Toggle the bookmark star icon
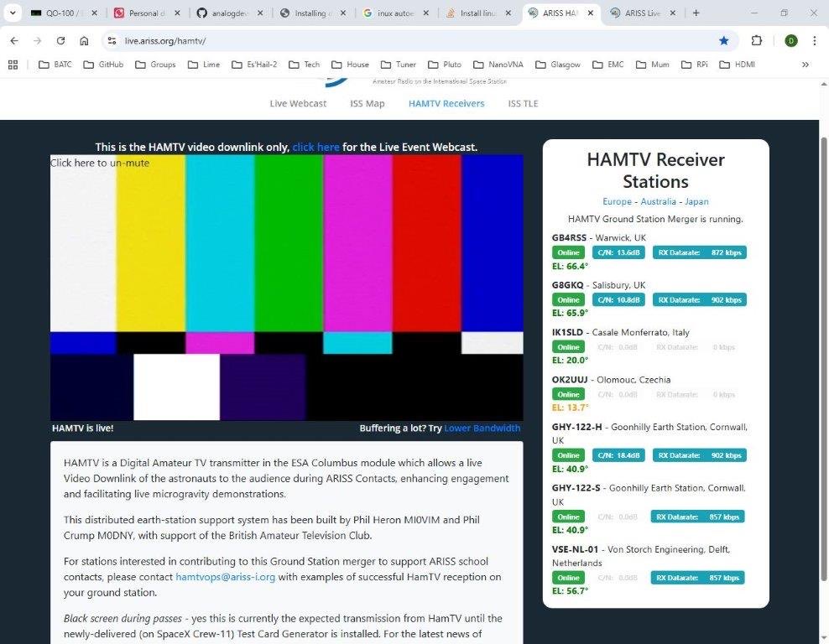 coord(724,41)
